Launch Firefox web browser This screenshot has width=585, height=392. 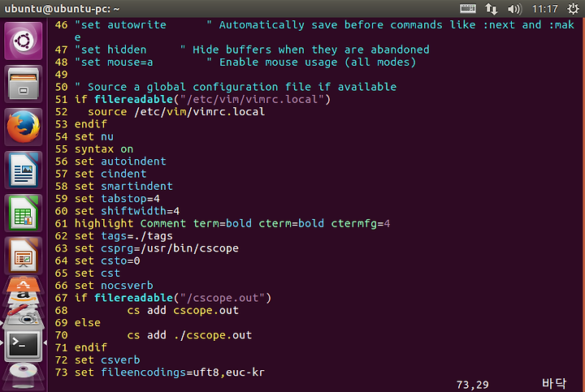point(23,127)
